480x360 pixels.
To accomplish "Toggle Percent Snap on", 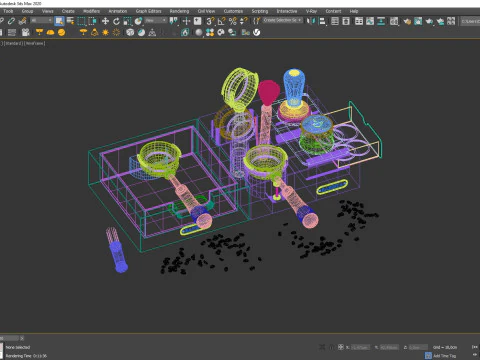I will click(233, 21).
